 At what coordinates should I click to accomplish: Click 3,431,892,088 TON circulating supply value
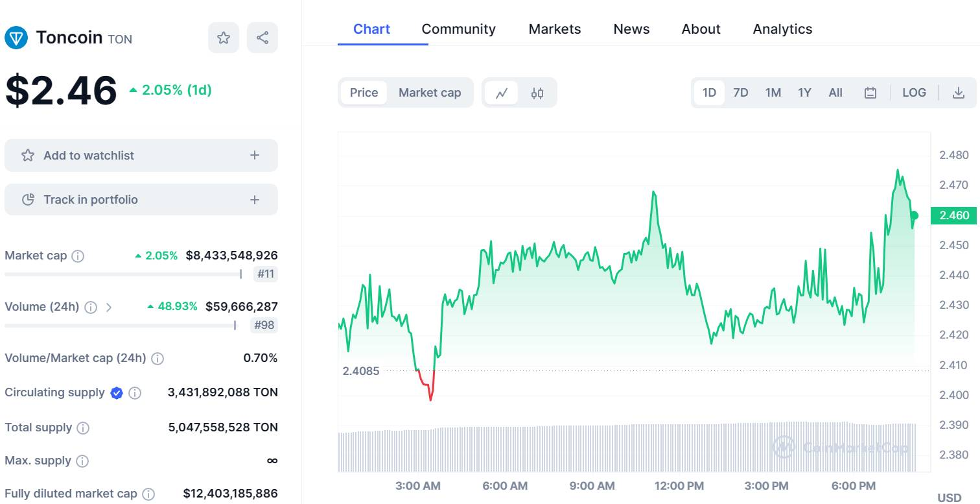pyautogui.click(x=222, y=392)
